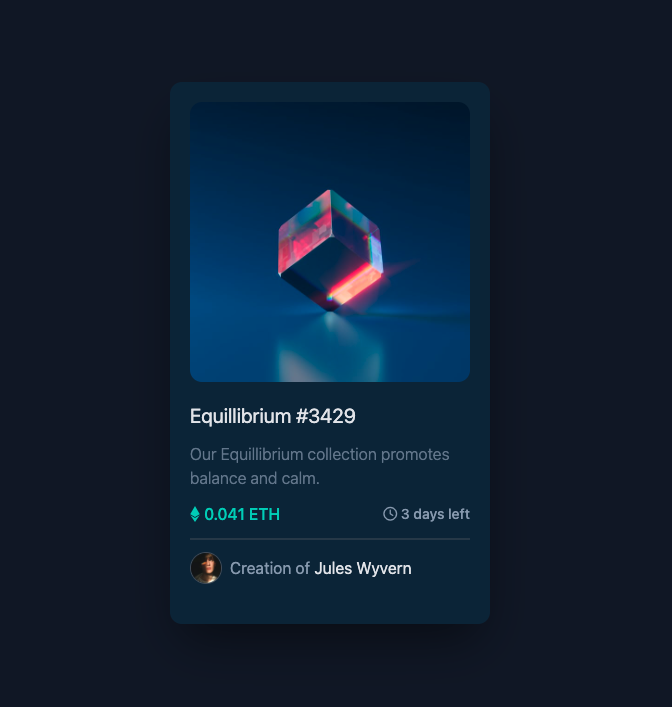Click the collection description paragraph
The height and width of the screenshot is (707, 672).
(x=319, y=466)
